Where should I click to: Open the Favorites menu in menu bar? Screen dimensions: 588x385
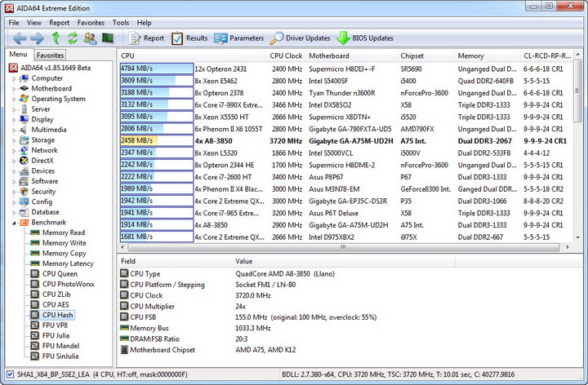point(91,23)
